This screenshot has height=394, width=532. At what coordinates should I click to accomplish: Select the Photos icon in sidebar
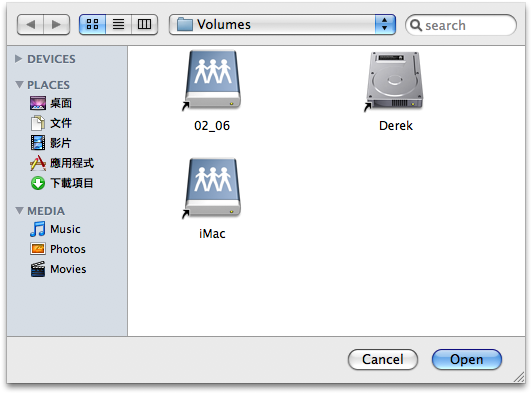[38, 249]
